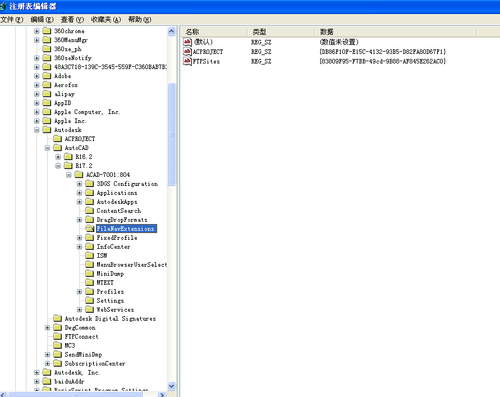500x397 pixels.
Task: Click the tree scrollbar up arrow
Action: click(172, 31)
